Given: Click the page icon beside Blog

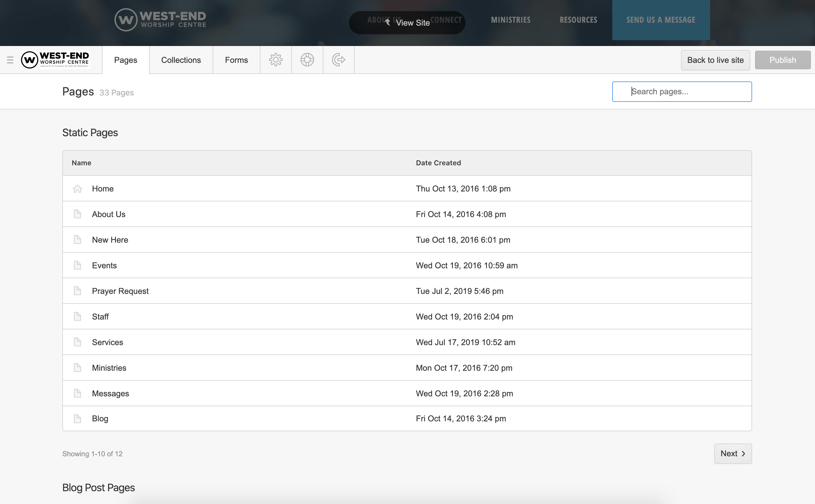Looking at the screenshot, I should click(77, 419).
